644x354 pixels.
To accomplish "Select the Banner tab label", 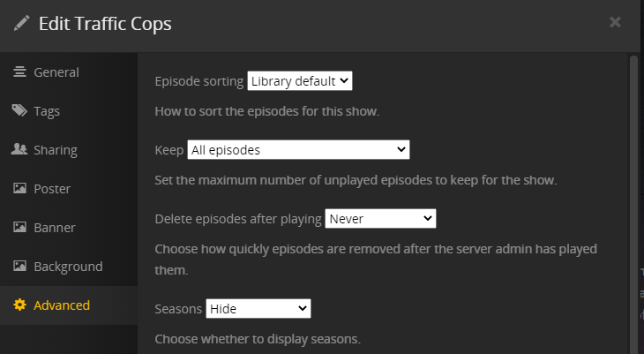I will coord(54,228).
